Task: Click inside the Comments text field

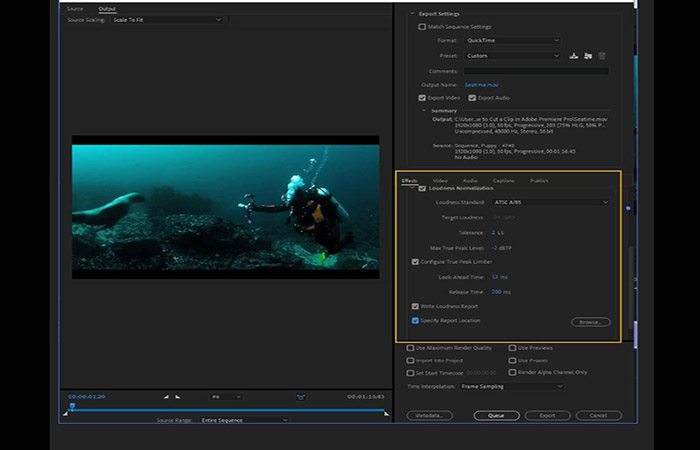Action: tap(536, 71)
